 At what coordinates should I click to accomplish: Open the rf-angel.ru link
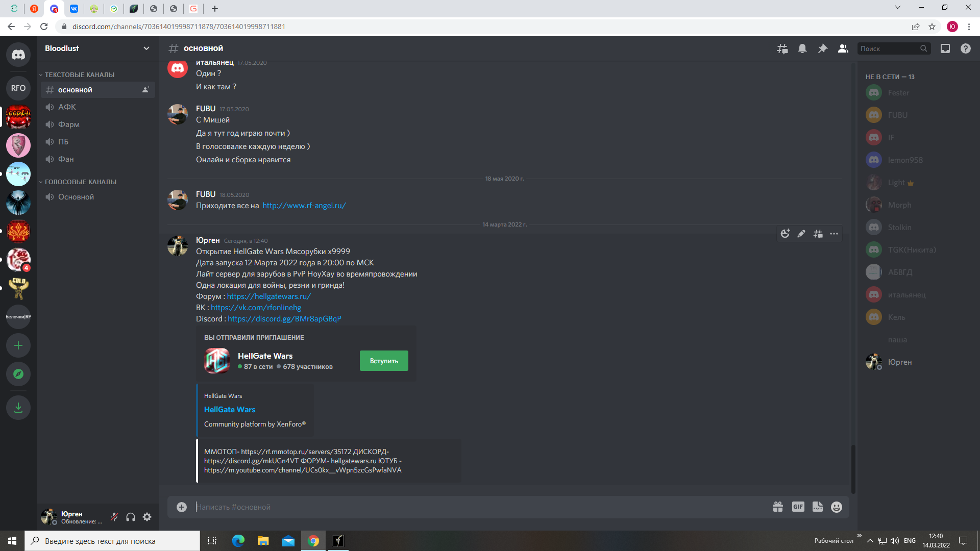click(x=304, y=206)
